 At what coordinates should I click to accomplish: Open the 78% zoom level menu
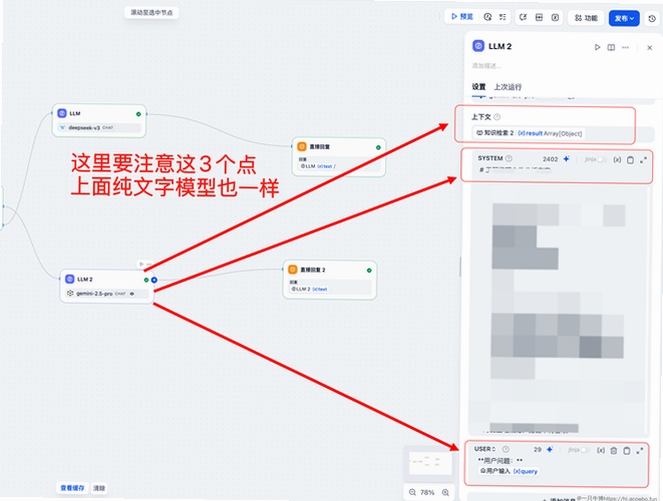427,492
